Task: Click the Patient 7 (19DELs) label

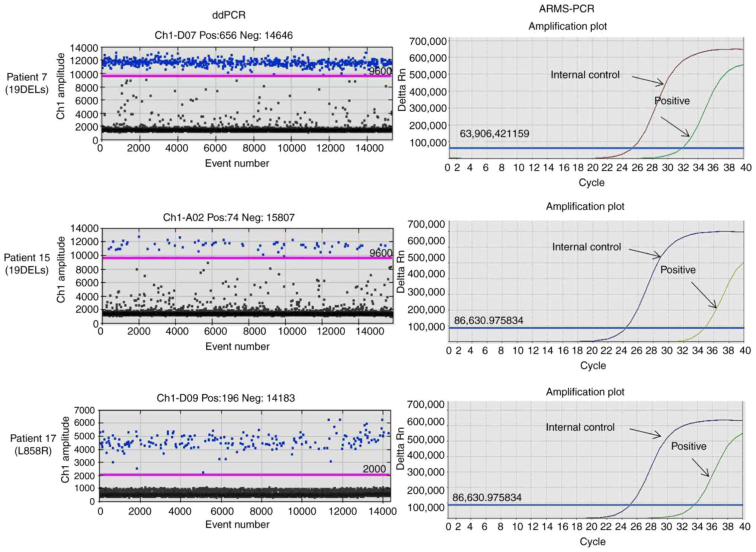Action: pos(27,83)
